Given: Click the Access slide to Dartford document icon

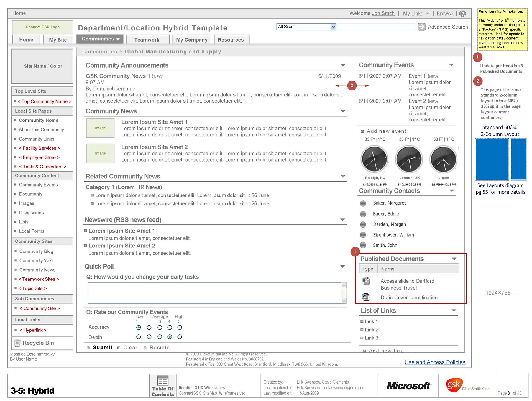Looking at the screenshot, I should pos(366,281).
